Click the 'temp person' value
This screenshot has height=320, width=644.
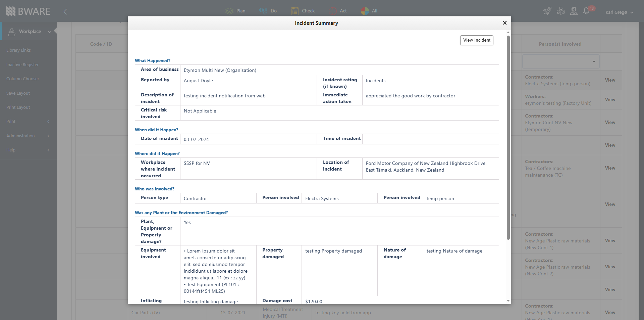(x=440, y=198)
